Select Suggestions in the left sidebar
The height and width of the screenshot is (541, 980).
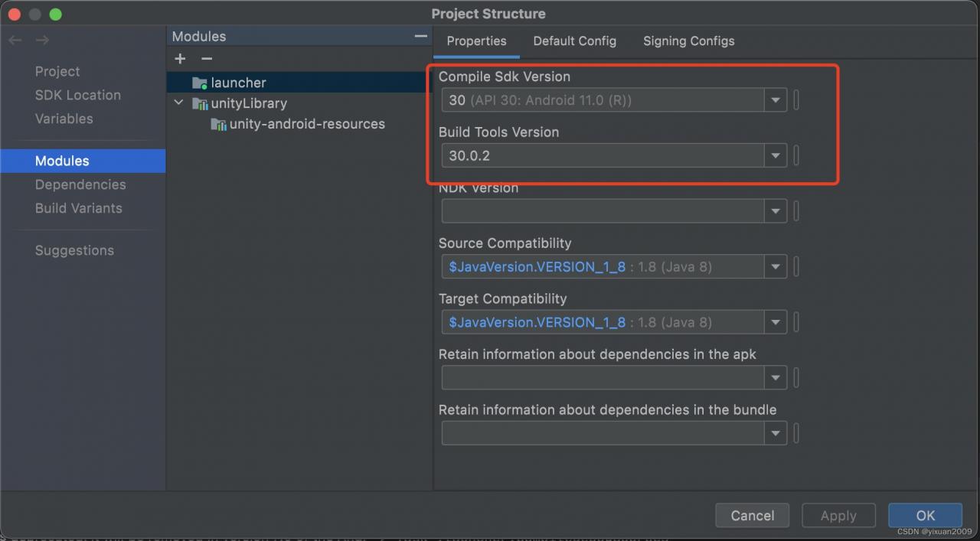tap(74, 250)
